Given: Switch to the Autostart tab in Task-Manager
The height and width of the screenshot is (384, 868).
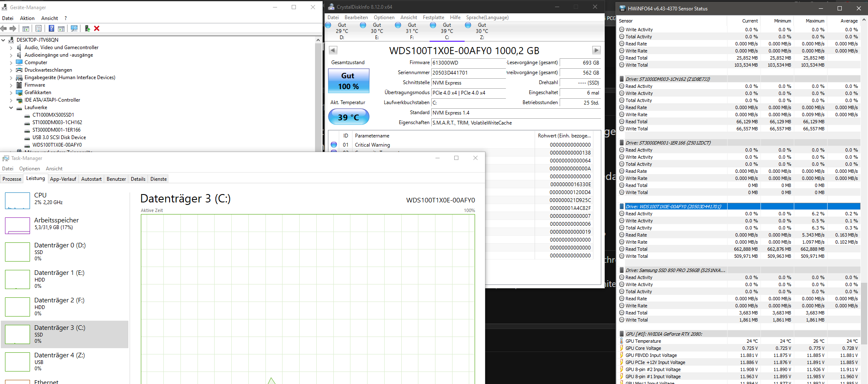Looking at the screenshot, I should 91,179.
